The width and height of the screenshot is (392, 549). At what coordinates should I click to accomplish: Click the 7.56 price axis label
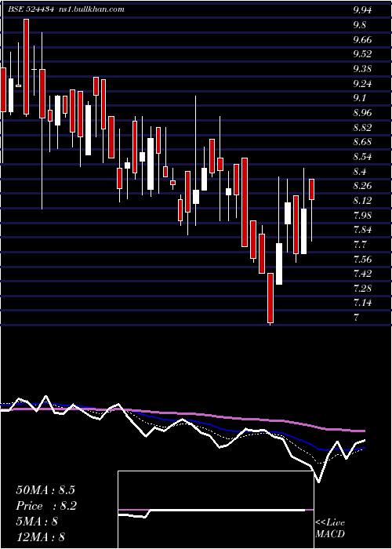point(362,259)
